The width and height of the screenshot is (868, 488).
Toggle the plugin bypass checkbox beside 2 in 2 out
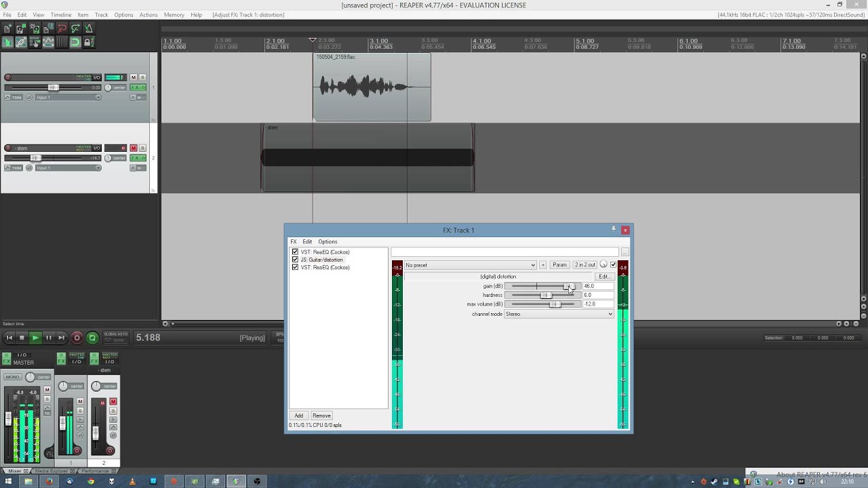pyautogui.click(x=614, y=264)
